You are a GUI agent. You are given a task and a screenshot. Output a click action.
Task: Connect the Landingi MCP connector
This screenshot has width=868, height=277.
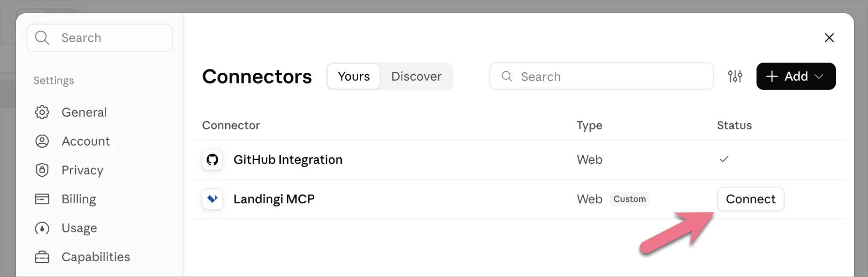750,199
